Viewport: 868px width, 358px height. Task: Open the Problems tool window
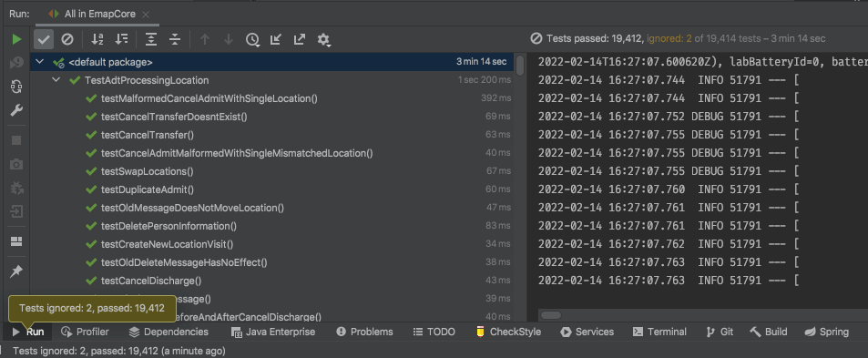364,332
